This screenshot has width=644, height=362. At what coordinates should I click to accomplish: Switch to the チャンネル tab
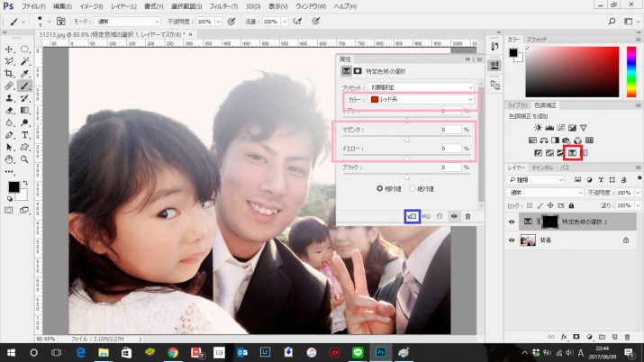click(542, 167)
